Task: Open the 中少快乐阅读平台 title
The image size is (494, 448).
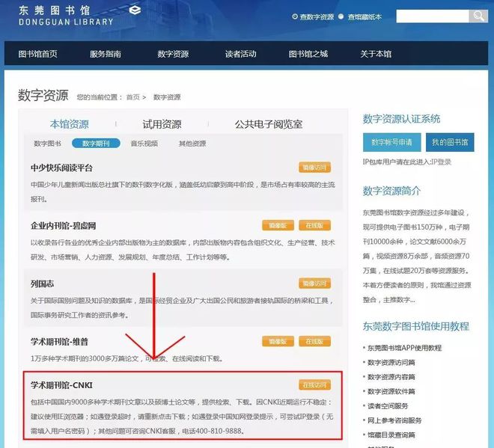Action: click(x=61, y=168)
